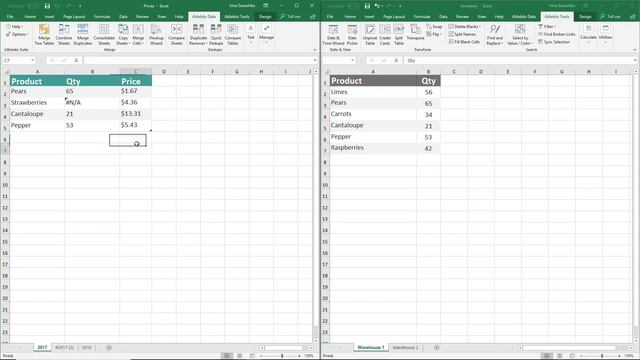Image resolution: width=640 pixels, height=360 pixels.
Task: Save the Inventory workbook
Action: point(367,6)
